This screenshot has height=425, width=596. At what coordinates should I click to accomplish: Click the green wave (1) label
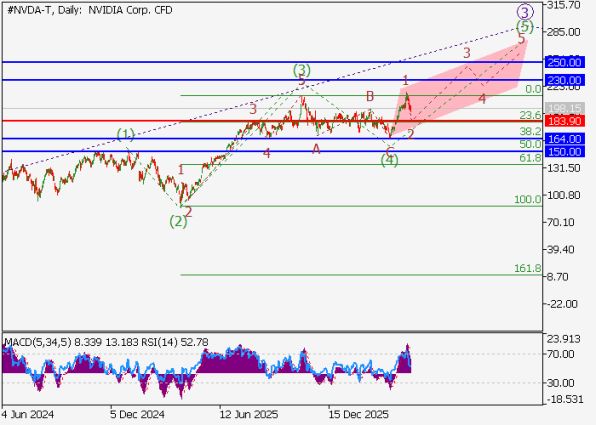(126, 134)
